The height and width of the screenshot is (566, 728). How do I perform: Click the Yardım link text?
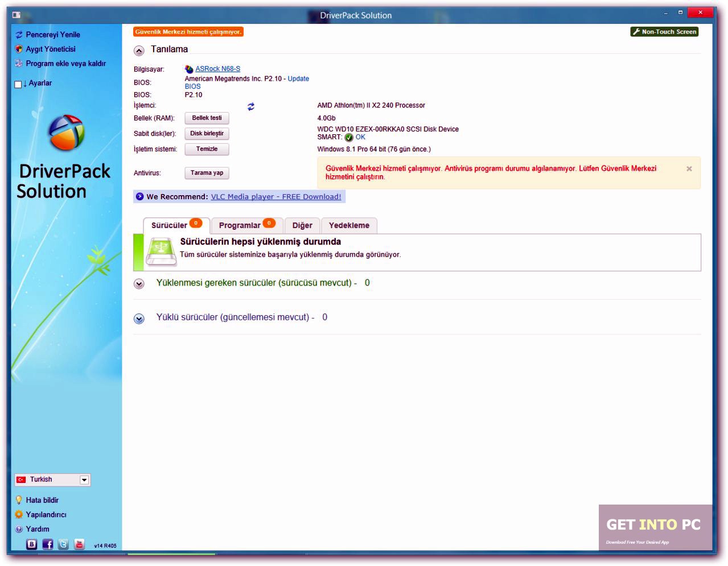[x=38, y=529]
